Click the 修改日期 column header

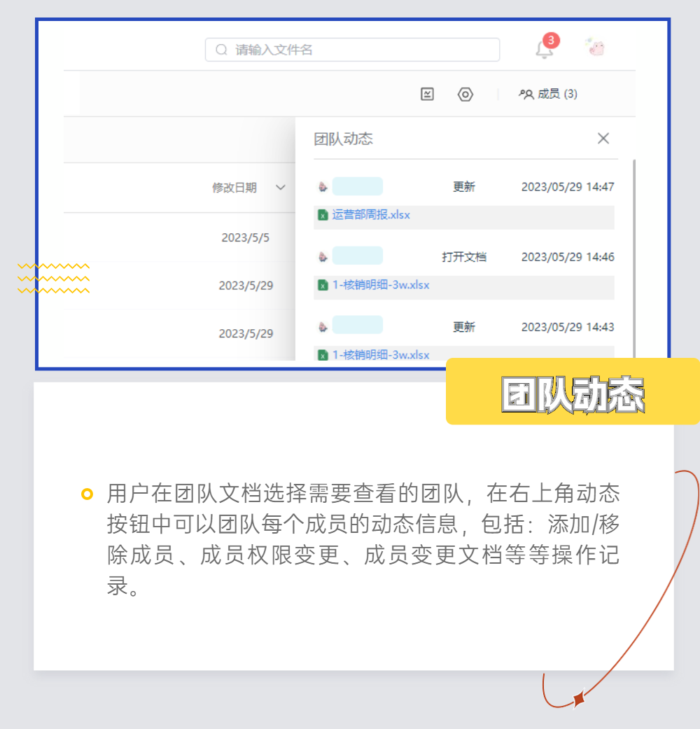234,188
